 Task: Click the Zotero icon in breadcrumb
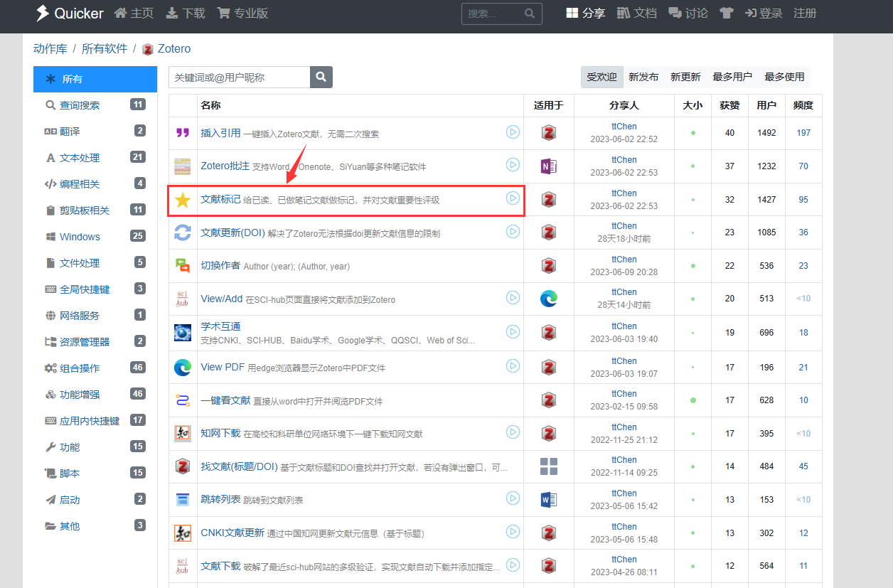pyautogui.click(x=148, y=49)
